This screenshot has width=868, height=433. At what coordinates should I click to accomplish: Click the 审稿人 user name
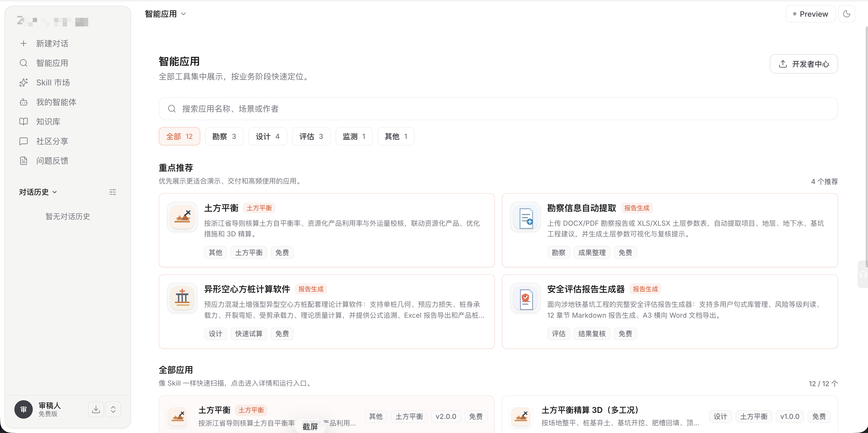click(49, 405)
